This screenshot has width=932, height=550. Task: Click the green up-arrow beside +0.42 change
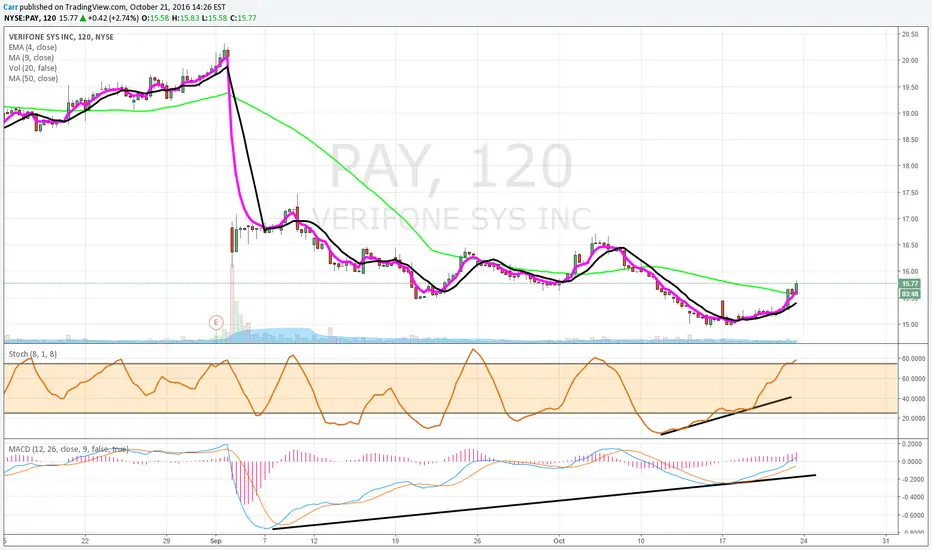(83, 18)
